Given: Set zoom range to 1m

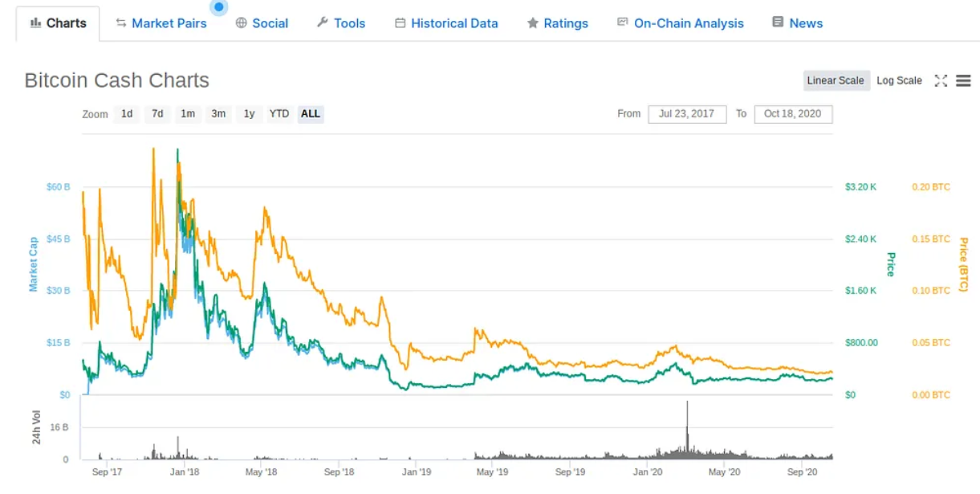Looking at the screenshot, I should [x=188, y=114].
